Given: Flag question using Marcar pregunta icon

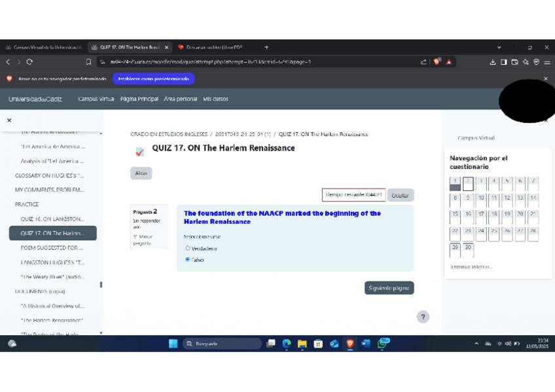Looking at the screenshot, I should [x=136, y=237].
